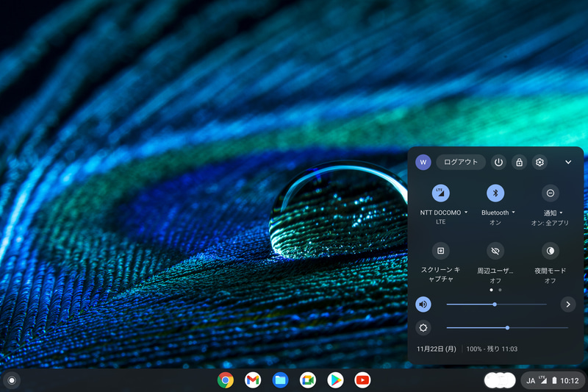The image size is (588, 392).
Task: Launch Google Meet from the shelf
Action: pos(307,380)
